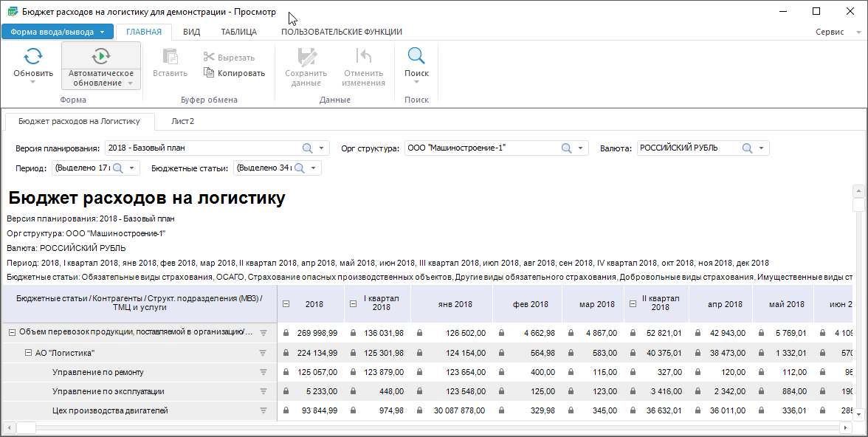Click search icon in Версия планирования field

[308, 148]
